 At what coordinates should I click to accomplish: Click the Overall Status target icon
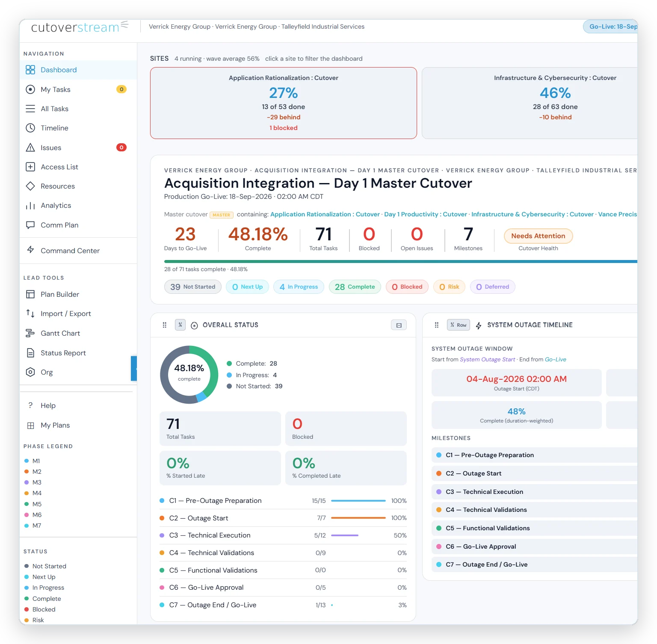point(194,325)
